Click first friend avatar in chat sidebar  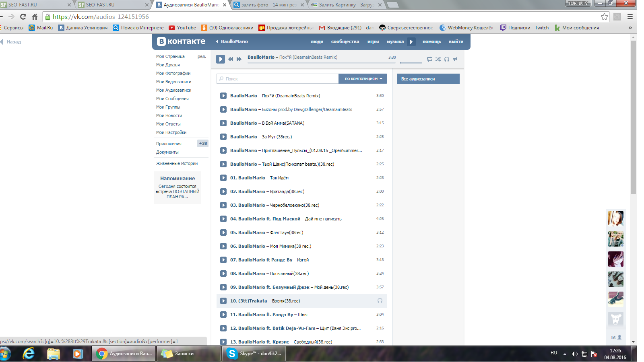click(615, 219)
